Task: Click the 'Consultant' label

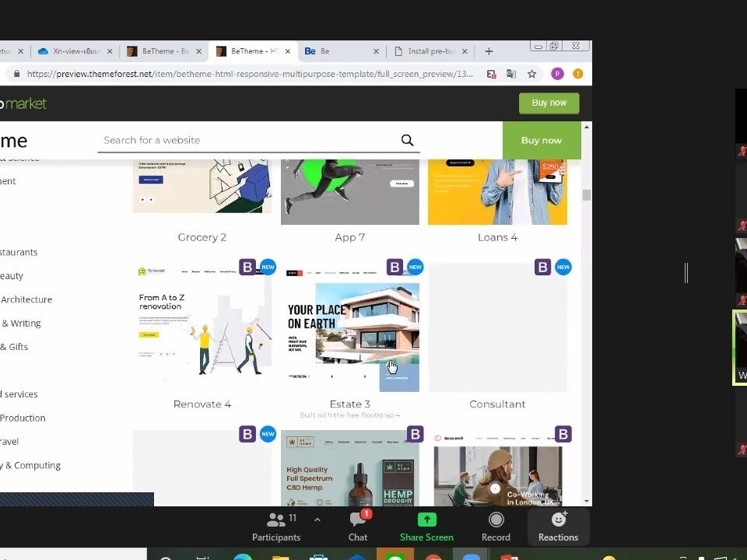Action: pyautogui.click(x=497, y=404)
